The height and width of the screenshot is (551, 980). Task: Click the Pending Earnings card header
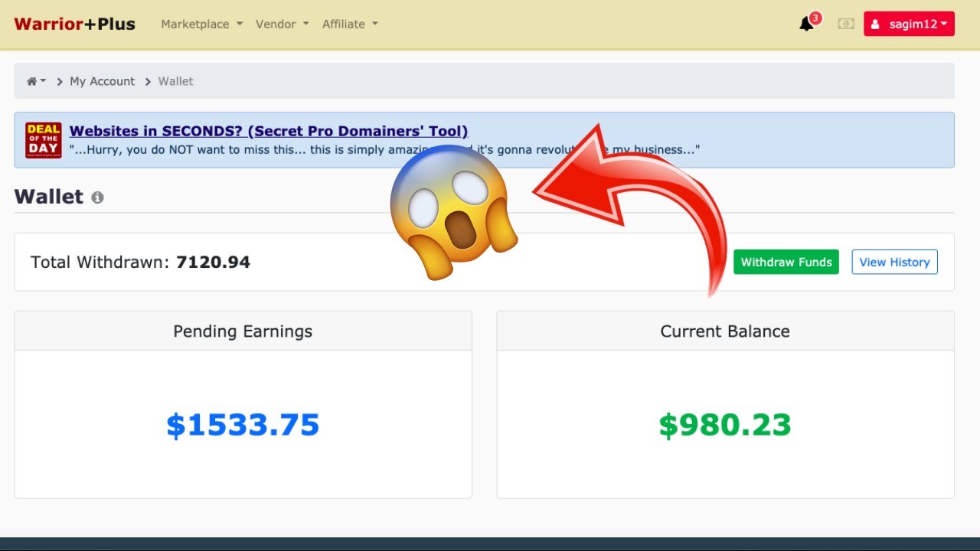(243, 331)
